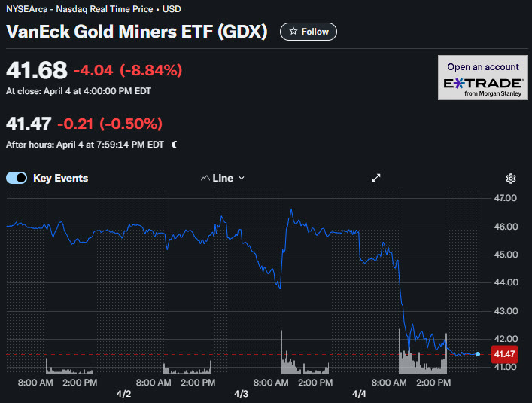The height and width of the screenshot is (403, 532).
Task: Select the 4/4 date label on the chart axis
Action: click(x=360, y=394)
